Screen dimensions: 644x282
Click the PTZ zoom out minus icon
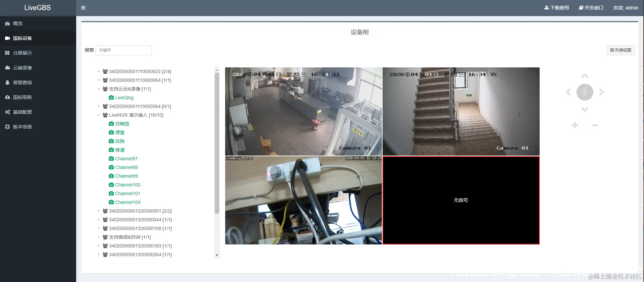pos(595,125)
